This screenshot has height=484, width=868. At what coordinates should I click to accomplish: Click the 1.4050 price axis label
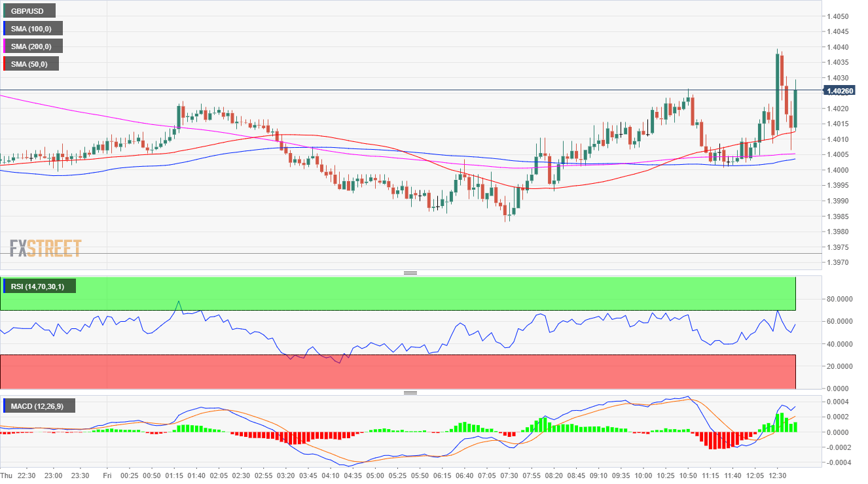tap(838, 16)
